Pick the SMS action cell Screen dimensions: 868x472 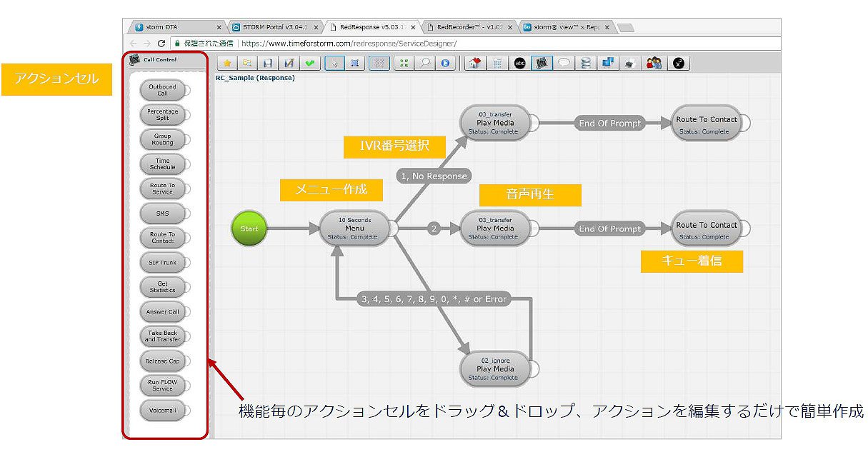(x=162, y=214)
